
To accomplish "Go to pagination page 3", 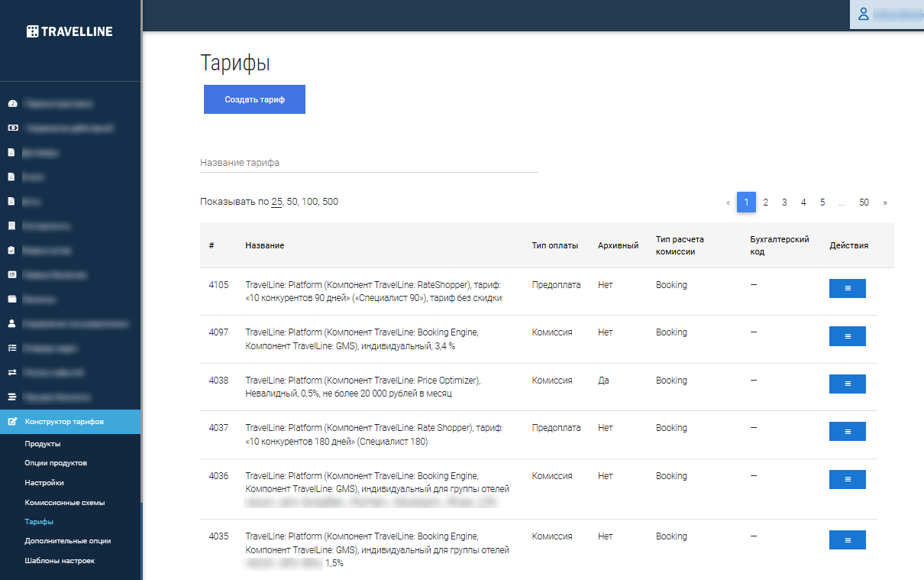I will coord(784,203).
